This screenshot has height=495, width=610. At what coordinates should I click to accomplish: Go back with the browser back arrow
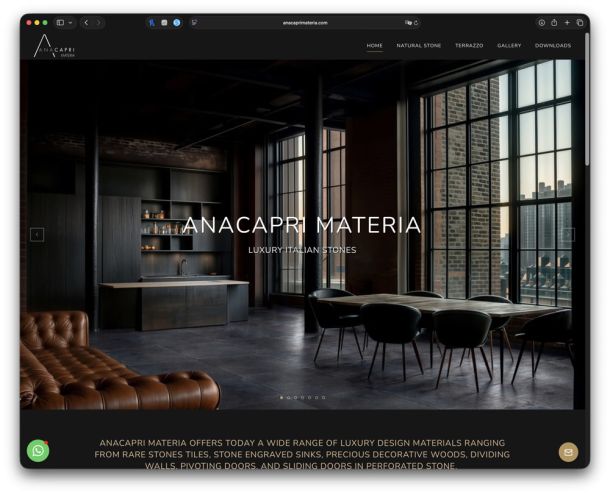86,22
